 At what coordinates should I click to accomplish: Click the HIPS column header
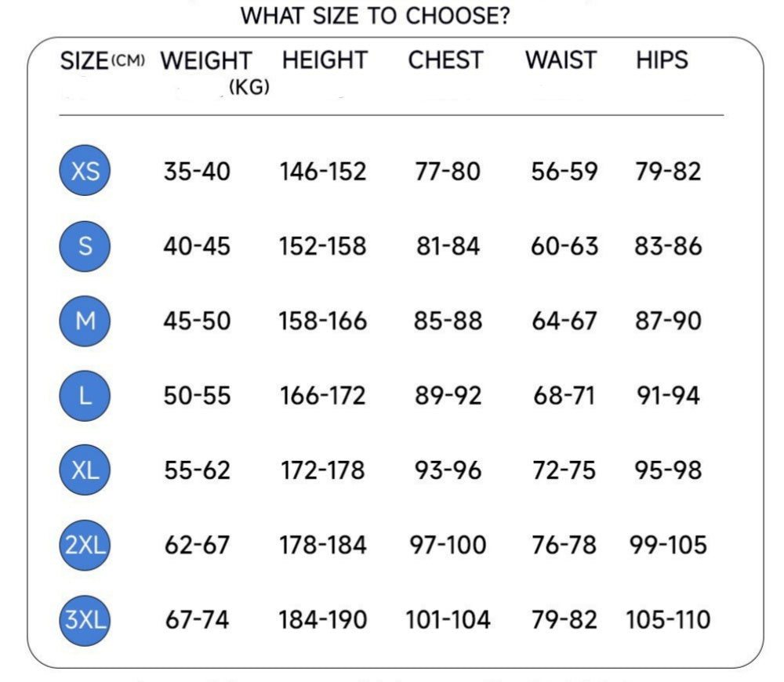tap(662, 60)
